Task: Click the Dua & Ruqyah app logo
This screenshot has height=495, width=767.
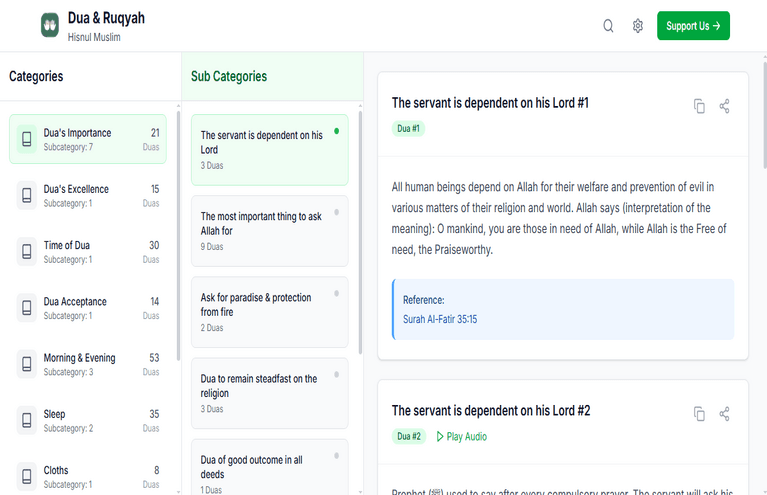Action: point(50,25)
